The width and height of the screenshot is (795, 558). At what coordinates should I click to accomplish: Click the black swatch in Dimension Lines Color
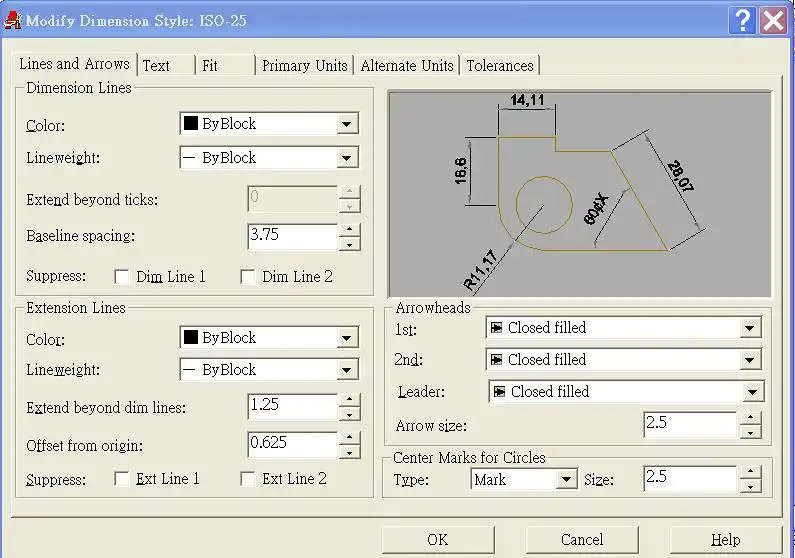pyautogui.click(x=191, y=123)
